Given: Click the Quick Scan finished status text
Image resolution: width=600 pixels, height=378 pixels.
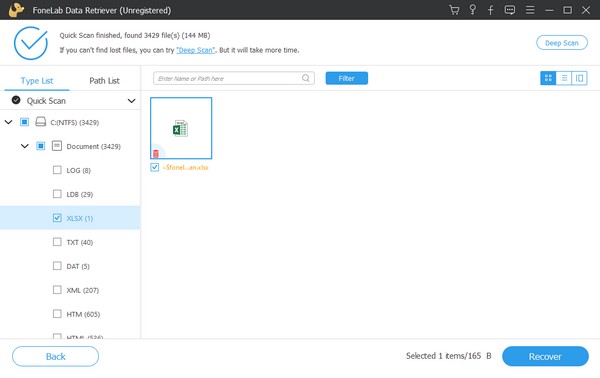Looking at the screenshot, I should tap(135, 35).
